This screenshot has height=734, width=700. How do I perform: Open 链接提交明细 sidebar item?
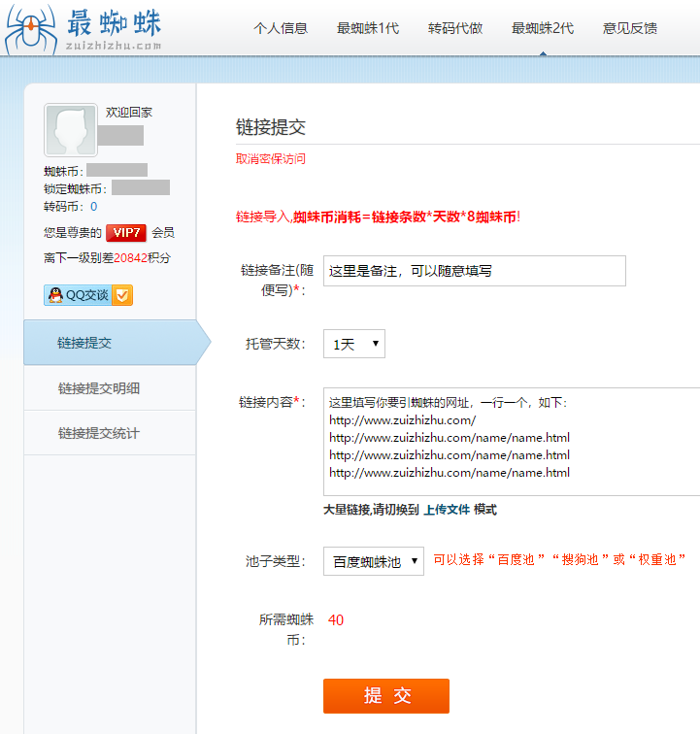(99, 388)
